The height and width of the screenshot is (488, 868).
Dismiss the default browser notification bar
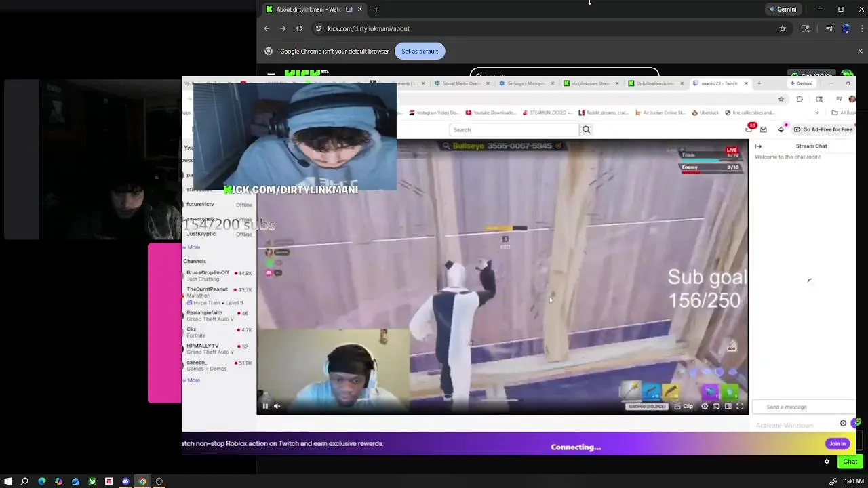860,51
